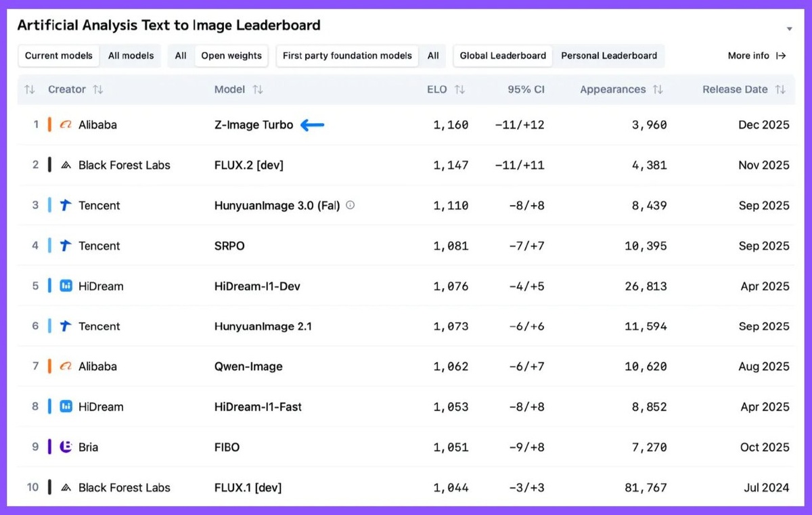Click the Jul 2024 release date

766,487
